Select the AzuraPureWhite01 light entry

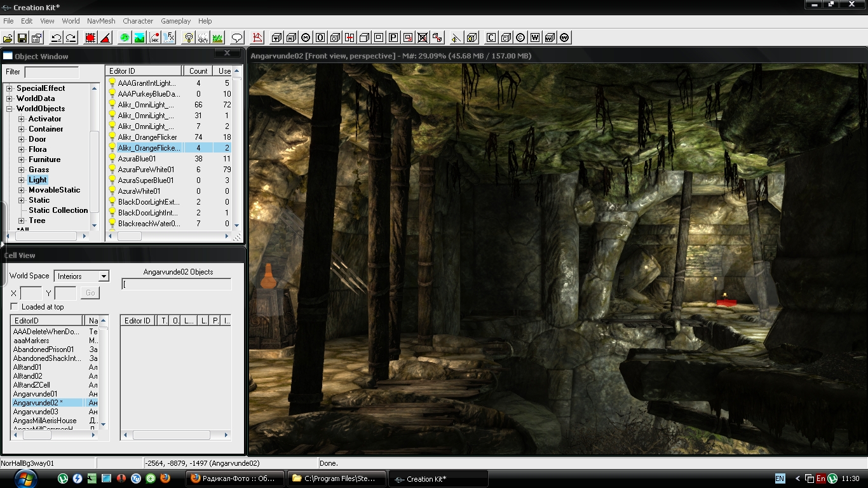(x=146, y=170)
